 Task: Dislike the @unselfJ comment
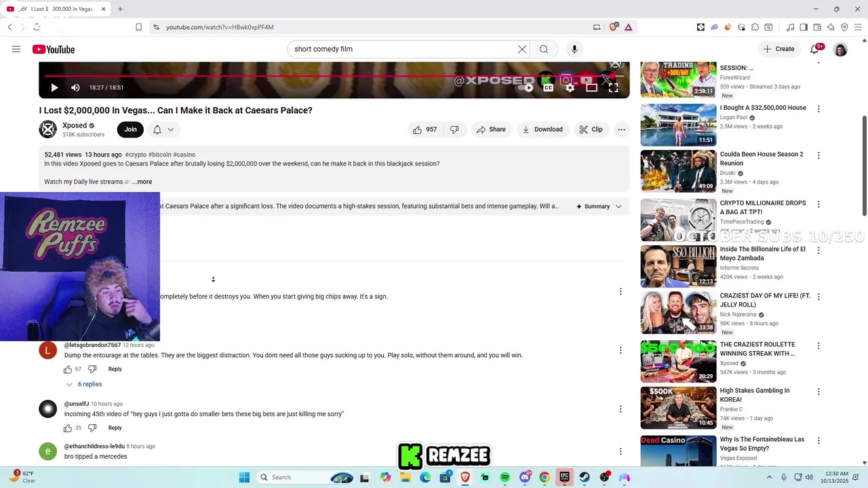pos(93,428)
